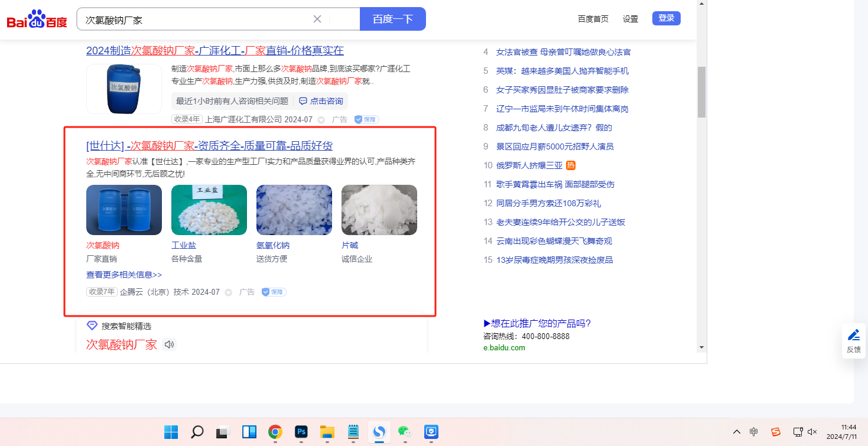Click the 反馈 feedback pencil icon
This screenshot has width=868, height=446.
[854, 336]
